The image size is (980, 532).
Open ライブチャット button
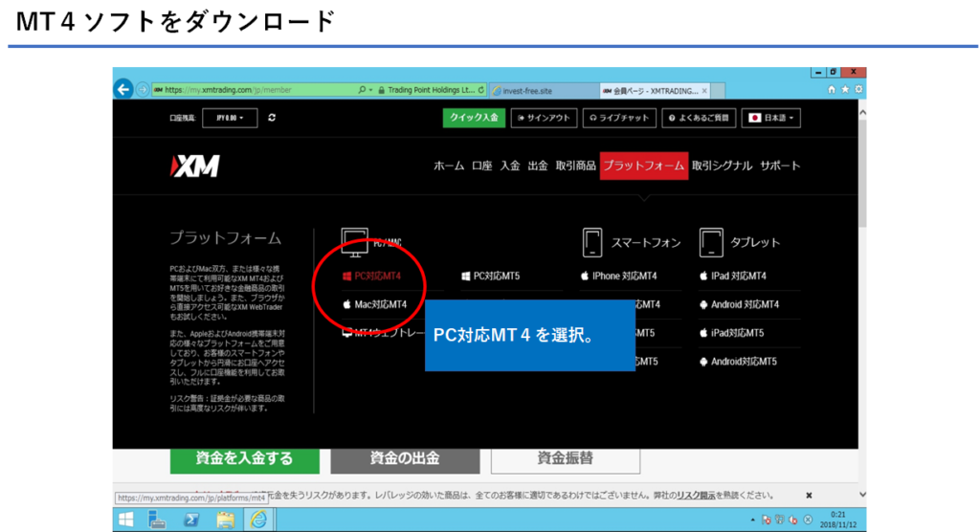(x=619, y=118)
